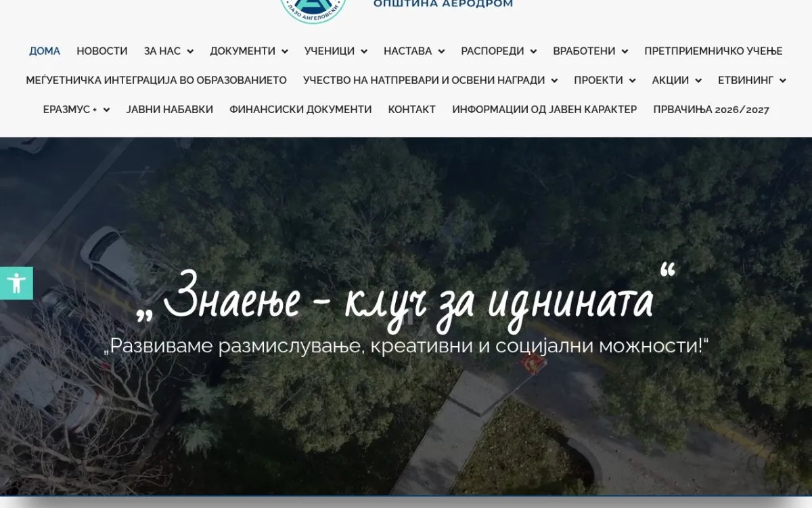Open the АКЦИИ menu item
This screenshot has height=508, width=812.
pos(671,81)
